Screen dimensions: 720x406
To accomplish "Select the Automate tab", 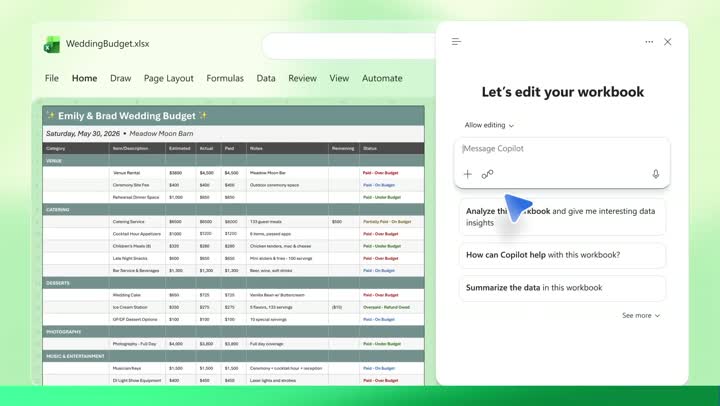I will pyautogui.click(x=382, y=78).
